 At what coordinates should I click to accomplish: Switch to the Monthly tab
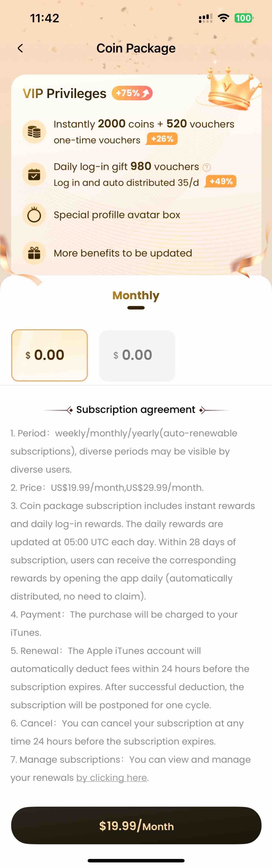(x=136, y=296)
